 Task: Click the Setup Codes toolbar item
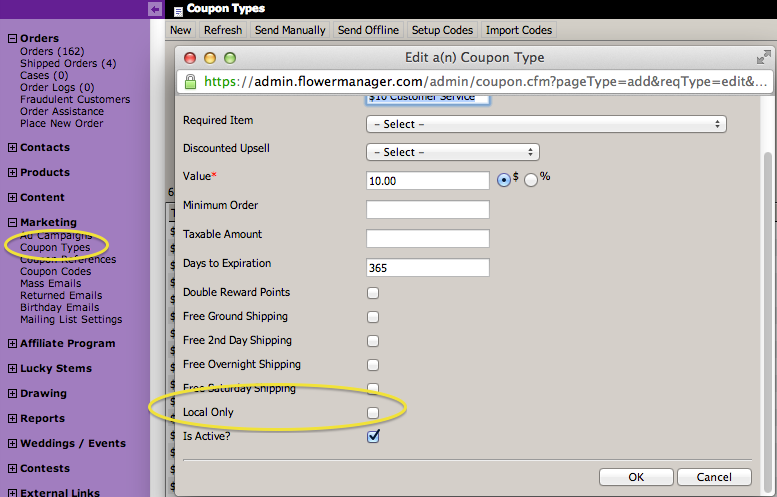[442, 31]
